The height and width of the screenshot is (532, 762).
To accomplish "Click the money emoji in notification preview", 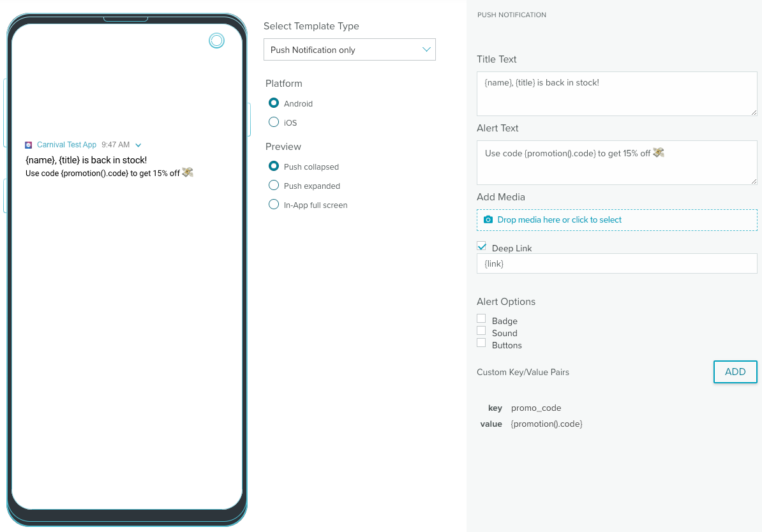I will (188, 172).
